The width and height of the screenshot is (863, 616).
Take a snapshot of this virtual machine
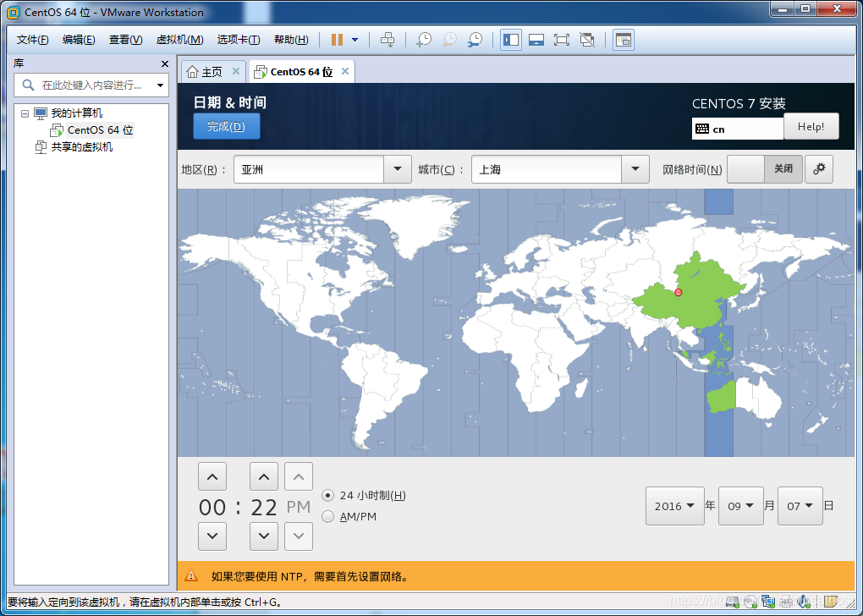[424, 40]
